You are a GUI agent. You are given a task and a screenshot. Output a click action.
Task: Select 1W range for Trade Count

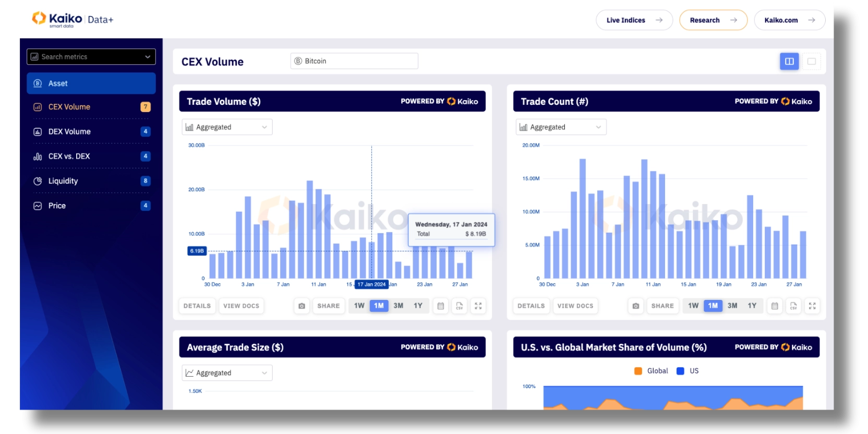click(x=693, y=306)
